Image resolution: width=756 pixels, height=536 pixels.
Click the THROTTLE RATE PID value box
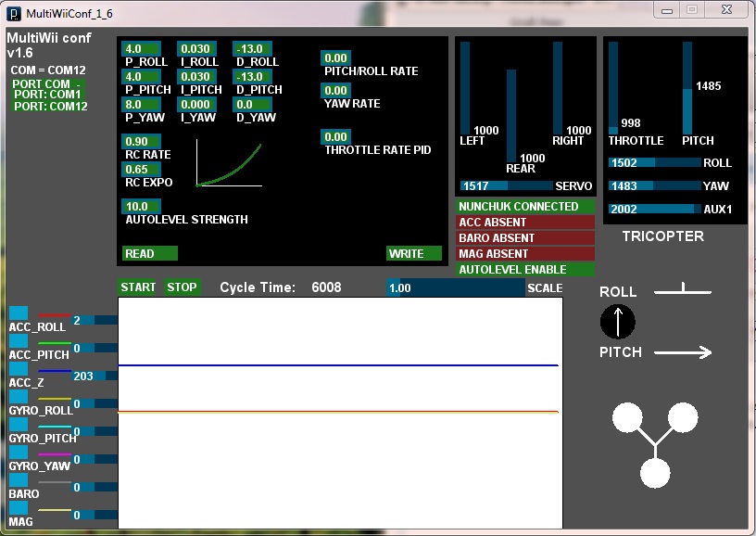335,136
